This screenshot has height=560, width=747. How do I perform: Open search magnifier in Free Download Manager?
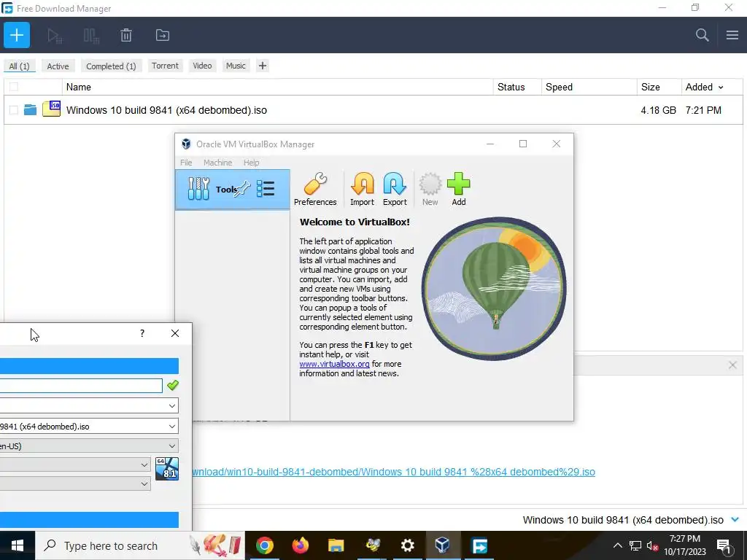click(x=702, y=35)
